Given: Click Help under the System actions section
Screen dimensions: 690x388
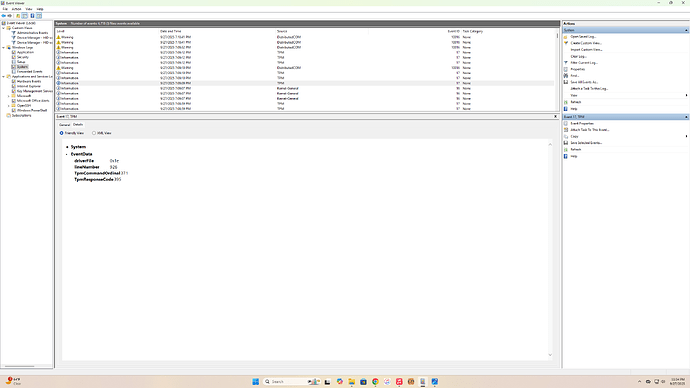Looking at the screenshot, I should (x=573, y=109).
